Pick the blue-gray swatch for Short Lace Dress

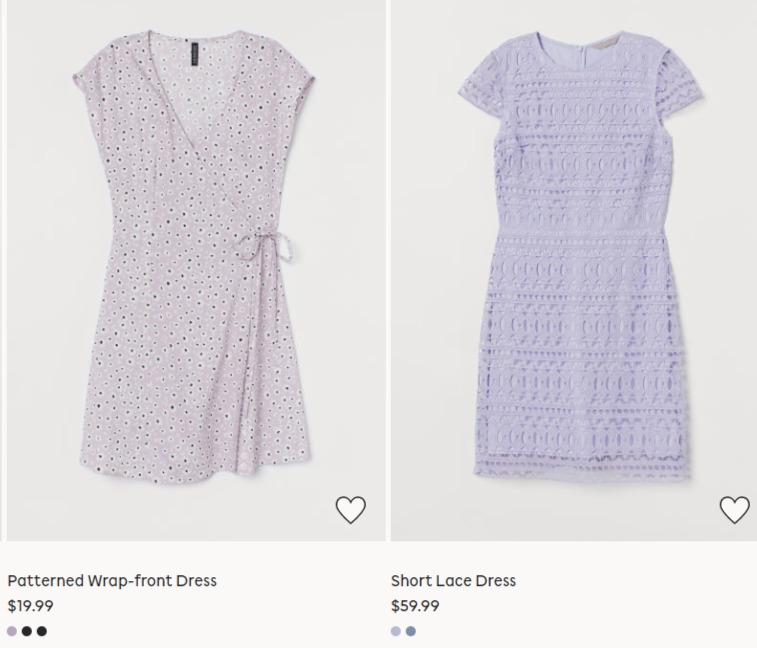(411, 631)
